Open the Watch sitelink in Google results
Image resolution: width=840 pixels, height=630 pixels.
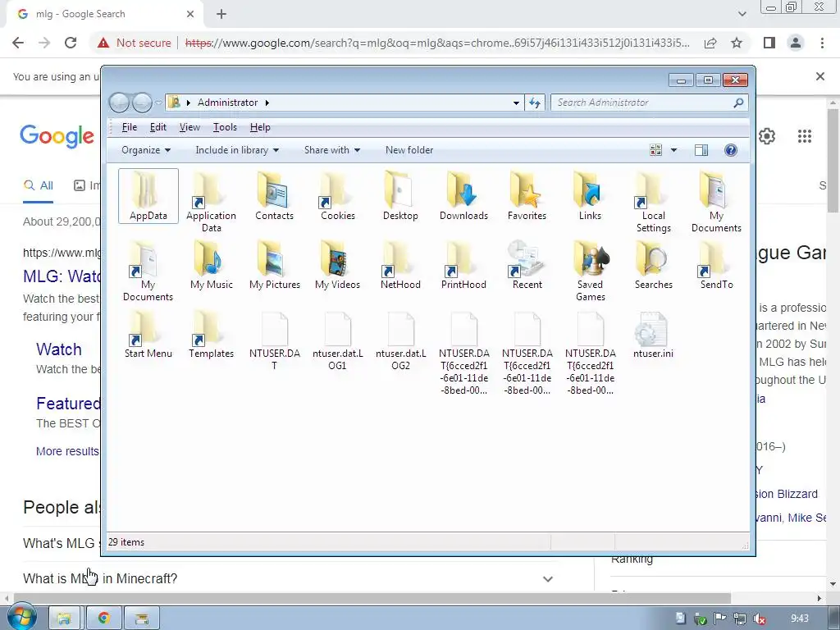click(59, 349)
